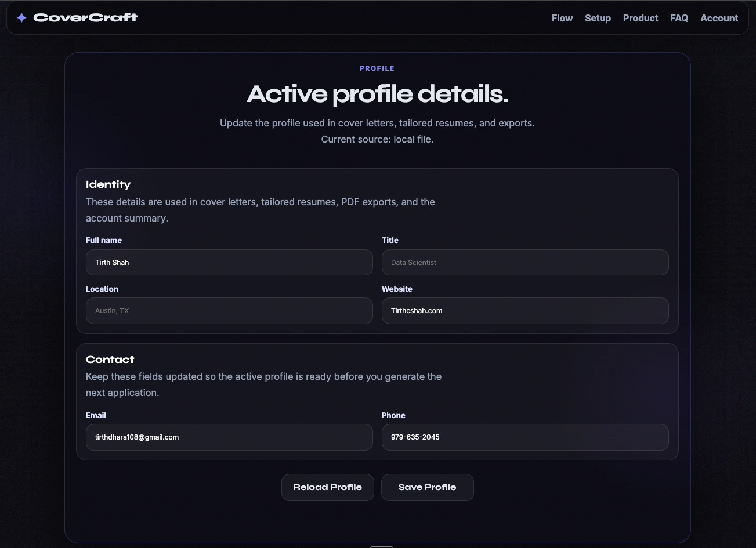Click the Reload Profile button
This screenshot has height=548, width=756.
point(327,487)
